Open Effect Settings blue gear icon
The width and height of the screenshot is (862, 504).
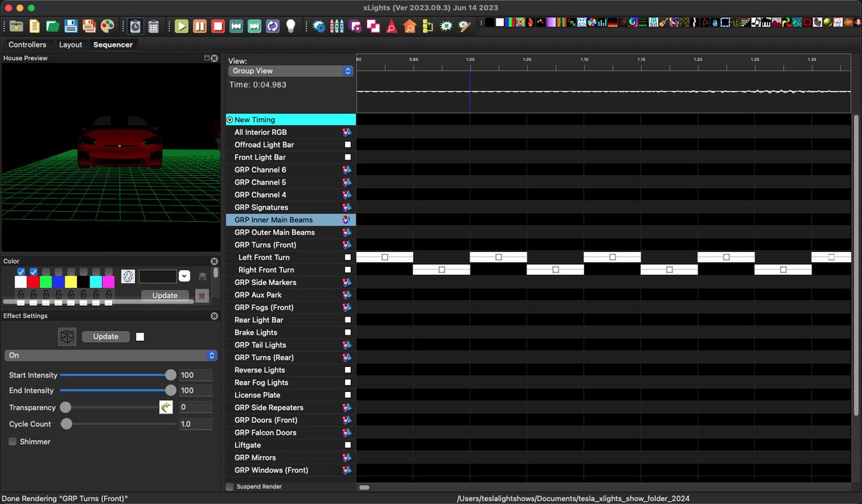click(x=319, y=26)
